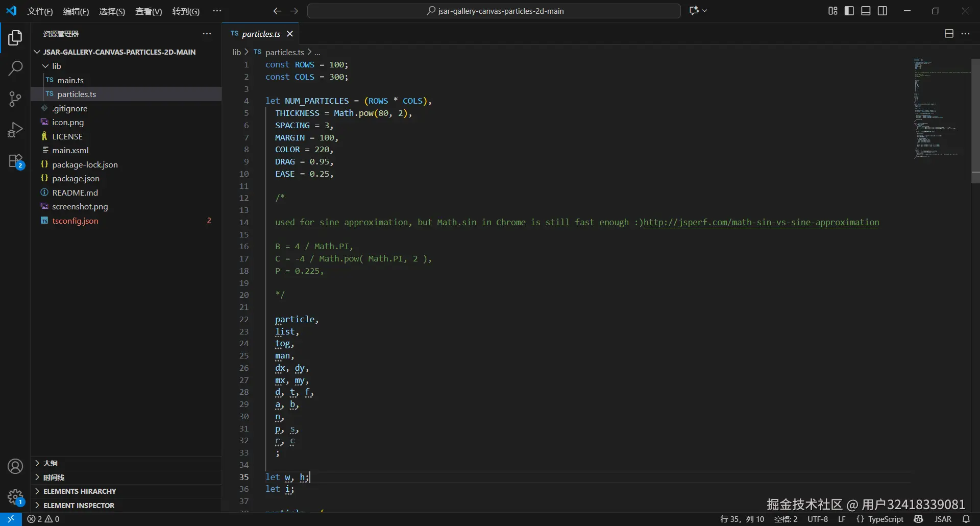Open the Source Control view
This screenshot has height=526, width=980.
tap(15, 99)
